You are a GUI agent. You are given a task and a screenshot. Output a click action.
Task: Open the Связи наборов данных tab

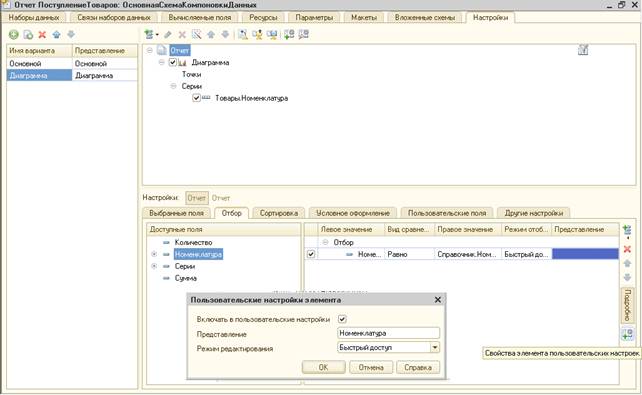tap(114, 18)
